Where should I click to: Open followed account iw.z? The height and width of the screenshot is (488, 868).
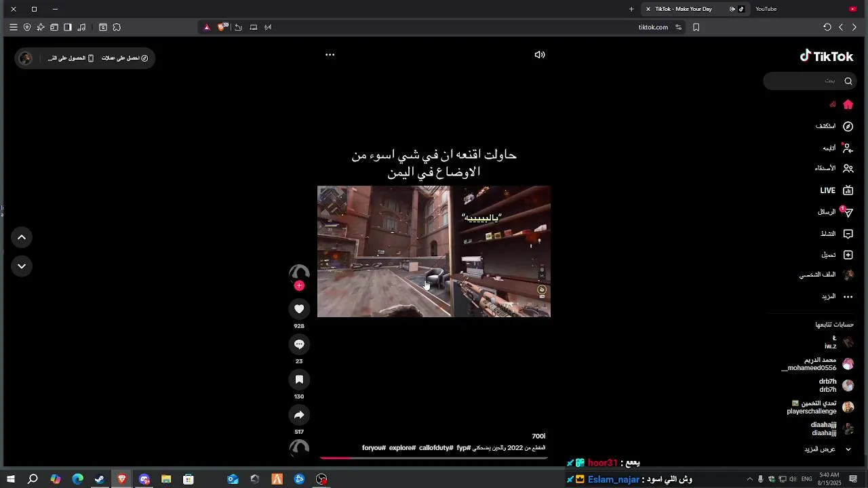pos(838,342)
